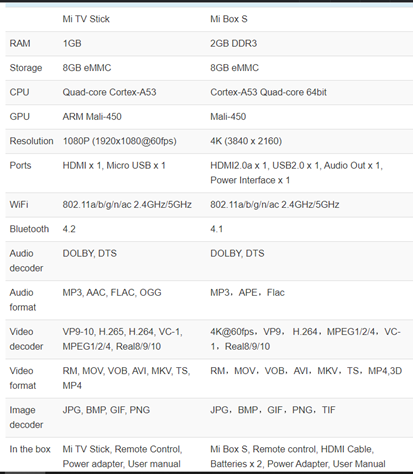Click the 2GB DDR3 cell
The image size is (413, 474).
[x=233, y=43]
